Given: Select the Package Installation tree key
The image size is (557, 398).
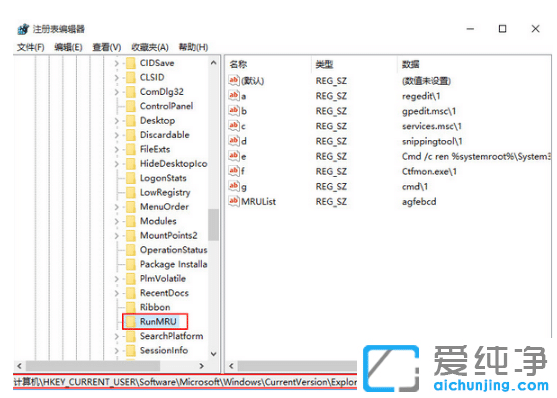Looking at the screenshot, I should tap(173, 264).
